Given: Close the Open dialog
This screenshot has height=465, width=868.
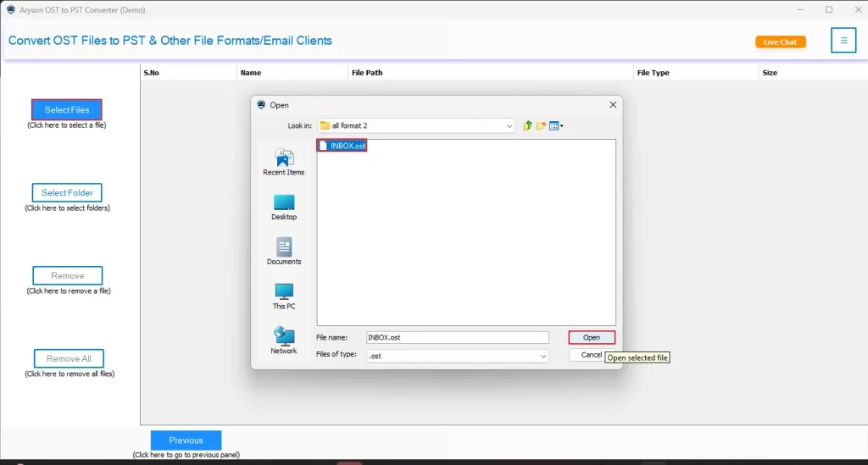Looking at the screenshot, I should coord(613,104).
